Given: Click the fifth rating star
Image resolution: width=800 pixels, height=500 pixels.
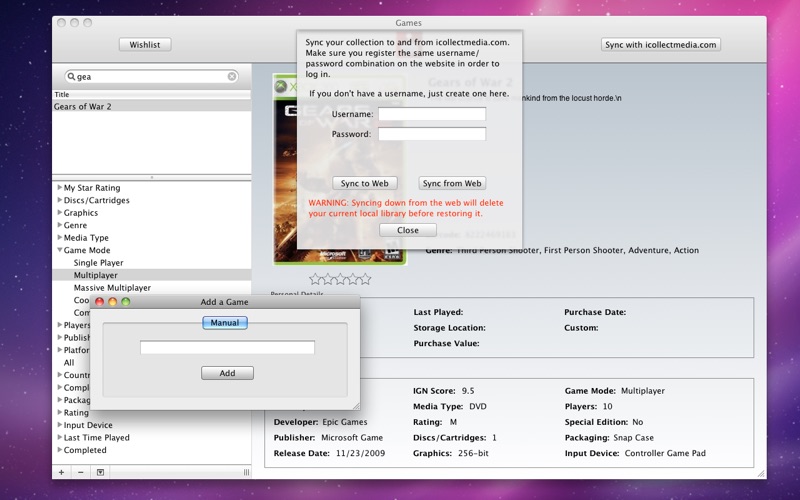Looking at the screenshot, I should [365, 279].
